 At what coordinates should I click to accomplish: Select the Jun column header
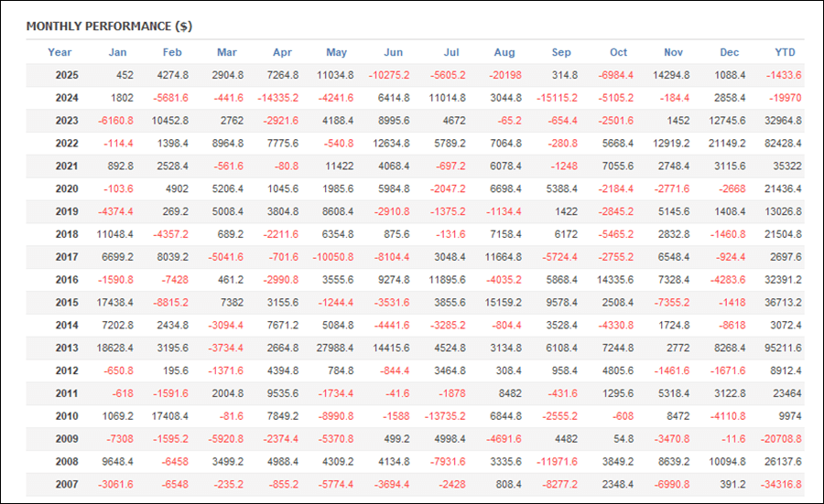(x=393, y=52)
